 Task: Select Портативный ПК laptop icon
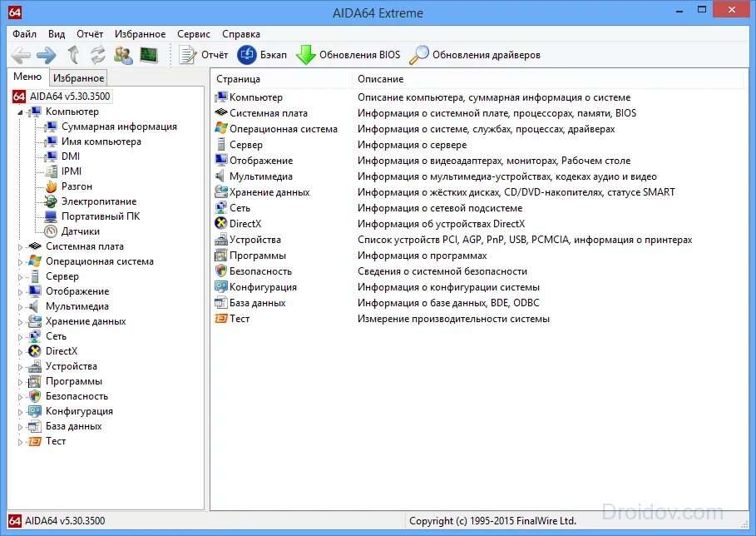pos(51,216)
